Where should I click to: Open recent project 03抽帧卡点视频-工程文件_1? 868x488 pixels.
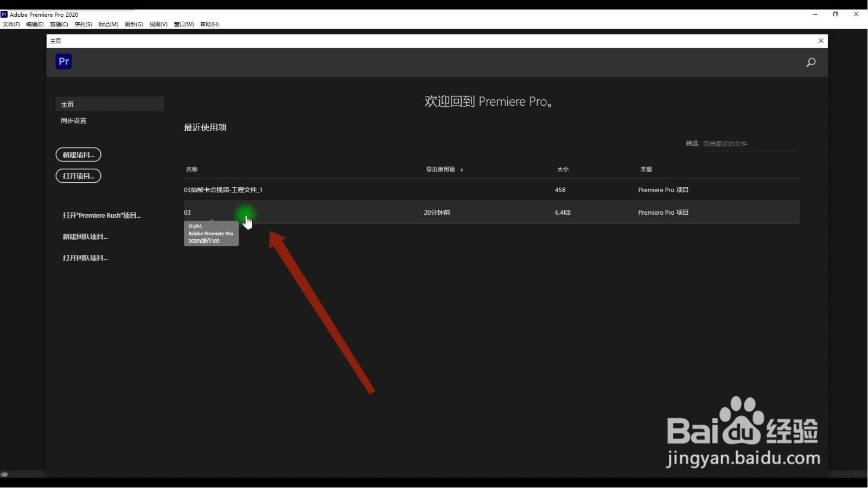tap(492, 190)
